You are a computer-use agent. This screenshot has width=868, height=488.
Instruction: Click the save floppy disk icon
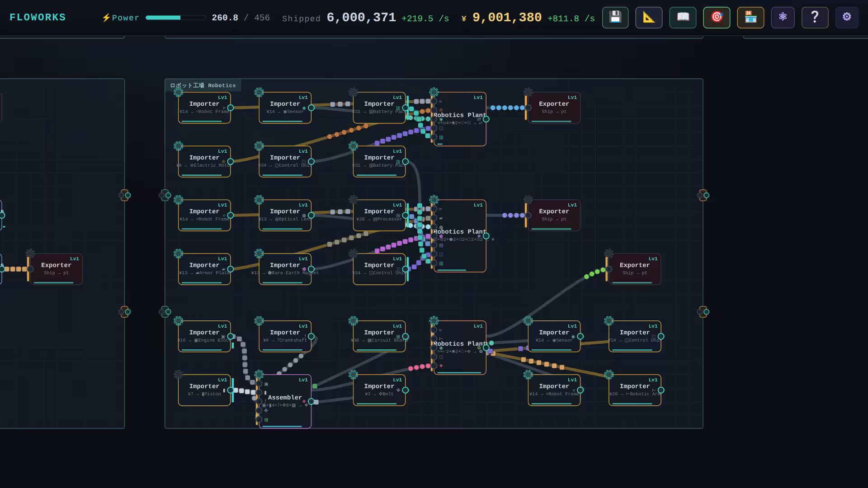pyautogui.click(x=615, y=18)
